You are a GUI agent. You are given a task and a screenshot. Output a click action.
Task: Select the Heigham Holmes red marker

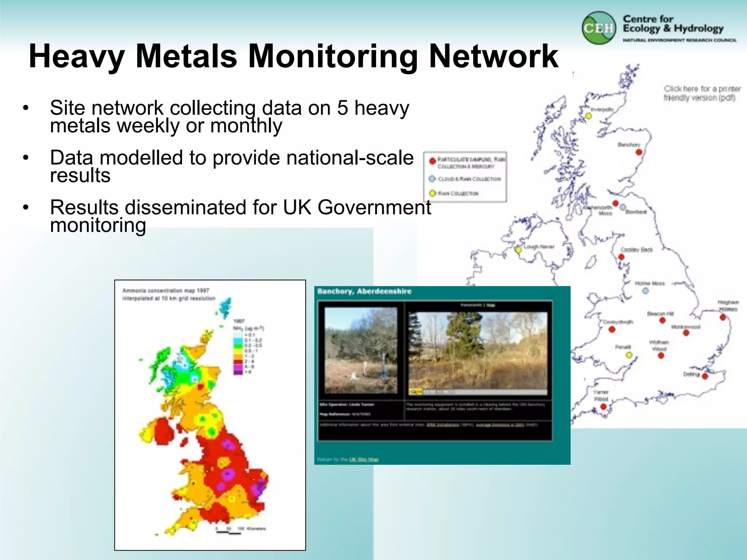723,318
